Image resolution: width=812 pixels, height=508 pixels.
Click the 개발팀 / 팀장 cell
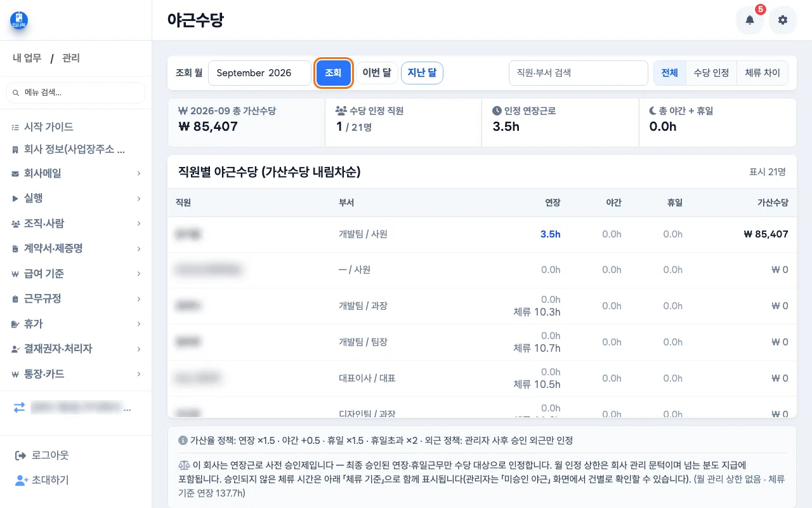coord(363,342)
